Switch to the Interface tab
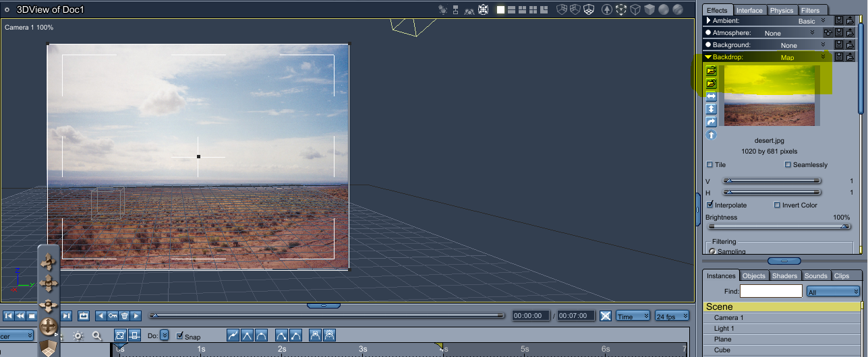Image resolution: width=868 pixels, height=357 pixels. pos(749,10)
